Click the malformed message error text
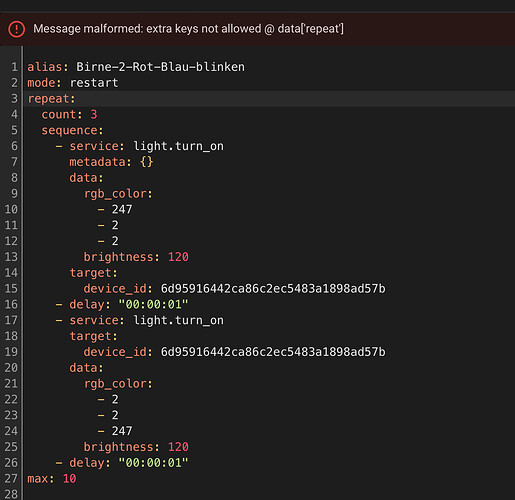This screenshot has height=500, width=515. (188, 29)
